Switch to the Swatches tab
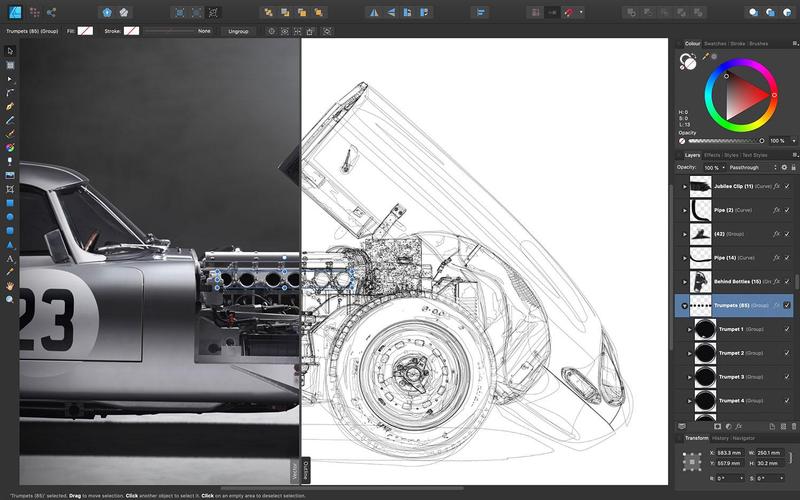 click(x=715, y=44)
